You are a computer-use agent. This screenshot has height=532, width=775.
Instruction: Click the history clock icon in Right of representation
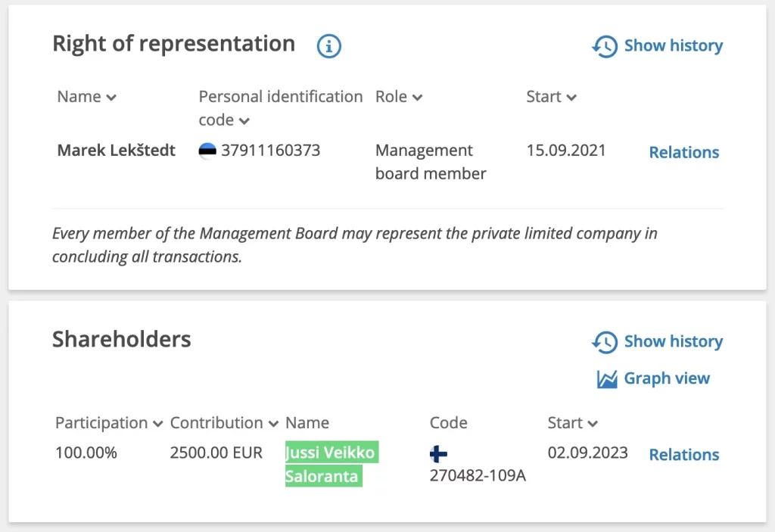coord(604,46)
